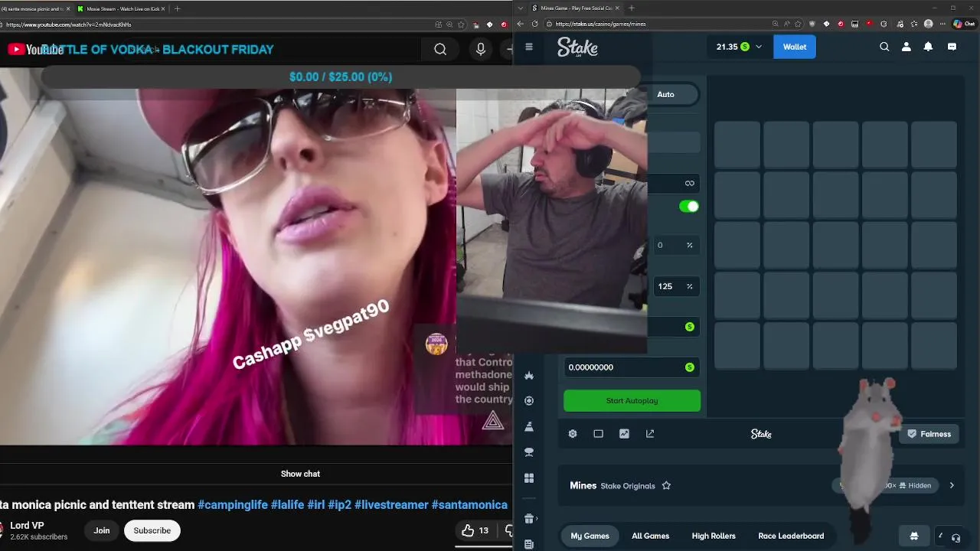Switch to the Mines Game browser tab

(576, 8)
